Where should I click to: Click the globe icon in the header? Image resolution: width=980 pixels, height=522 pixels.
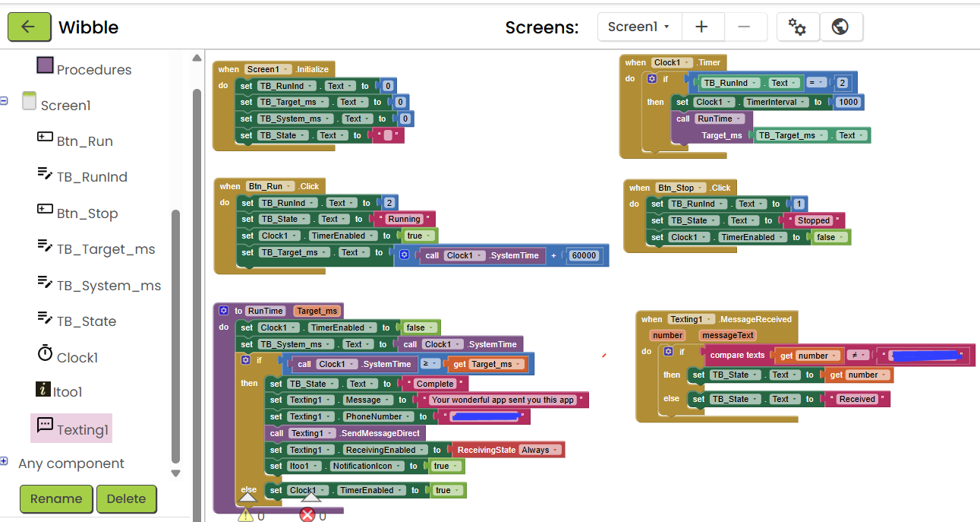(x=840, y=27)
